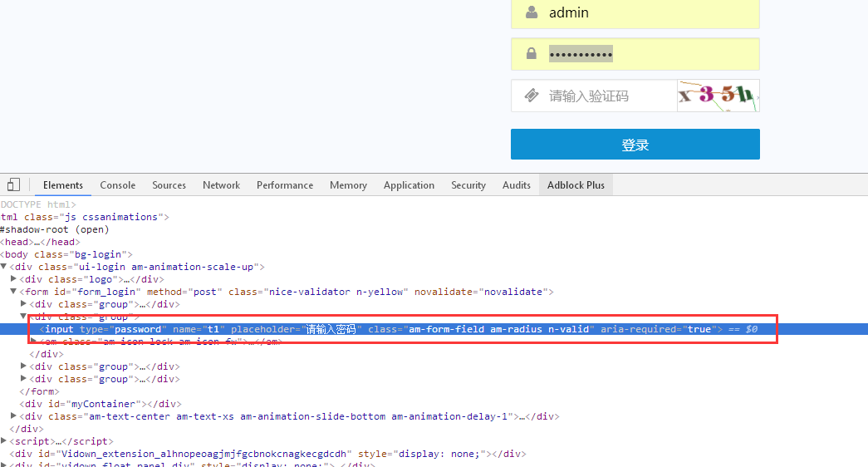This screenshot has width=868, height=467.
Task: Switch to the Network tab
Action: [x=221, y=185]
